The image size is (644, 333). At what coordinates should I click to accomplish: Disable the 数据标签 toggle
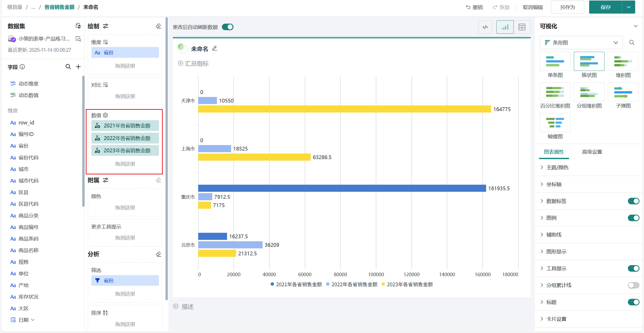[x=633, y=201]
